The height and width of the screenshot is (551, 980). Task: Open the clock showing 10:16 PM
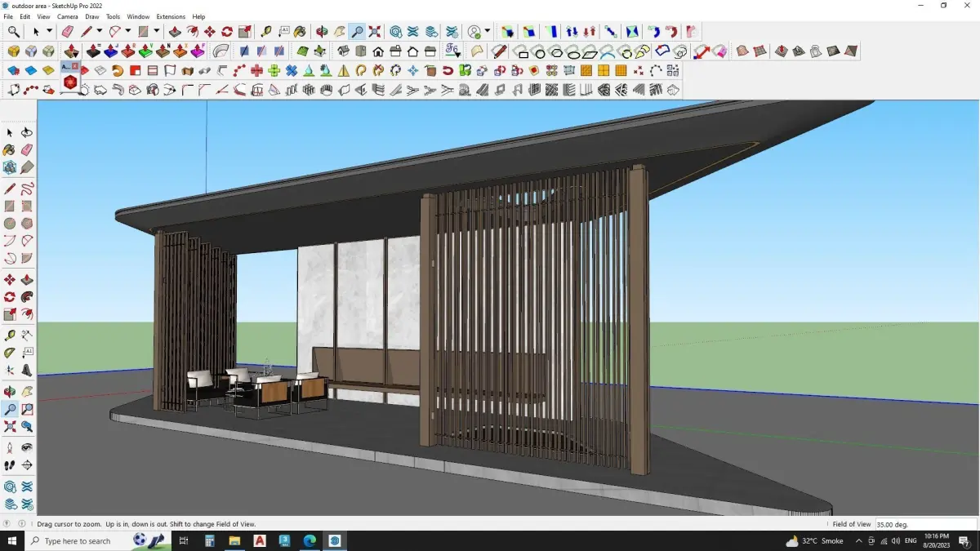point(937,540)
